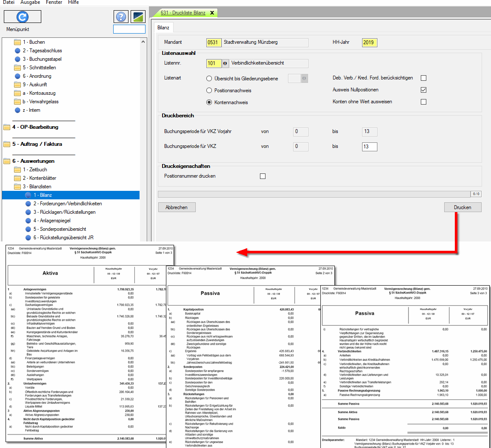Collapse the 6 - Auswertungen section
Image resolution: width=491 pixels, height=448 pixels.
7,161
